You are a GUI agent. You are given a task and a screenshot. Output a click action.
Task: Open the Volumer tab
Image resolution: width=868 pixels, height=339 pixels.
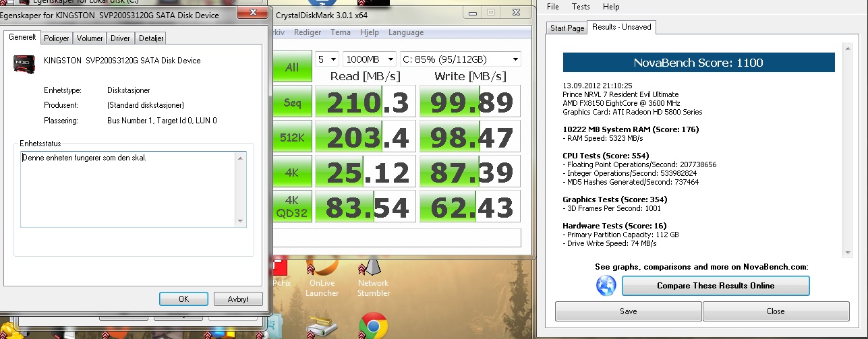pos(90,38)
